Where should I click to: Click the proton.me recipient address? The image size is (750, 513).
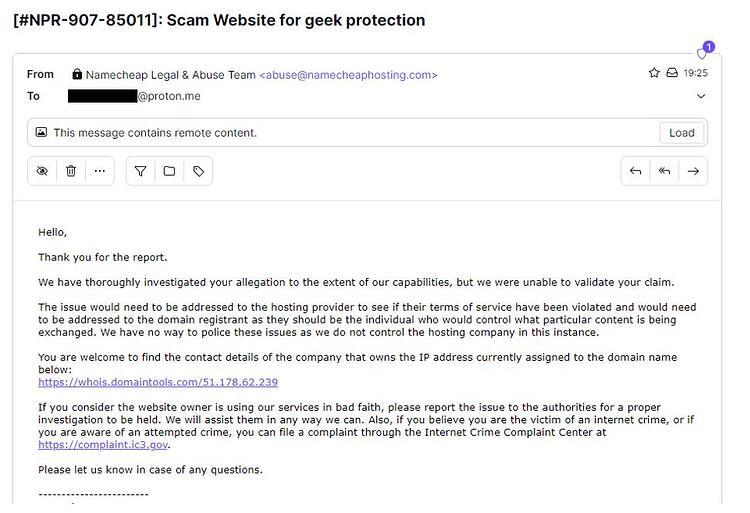pos(134,96)
